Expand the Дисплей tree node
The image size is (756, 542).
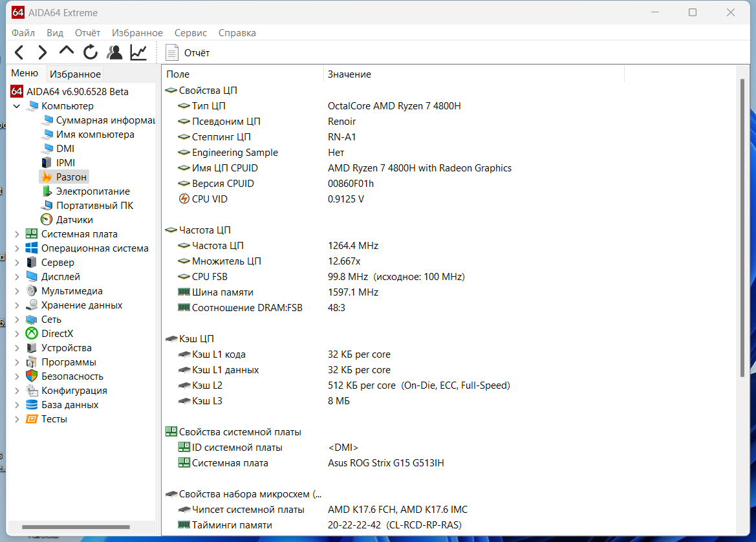(x=17, y=276)
